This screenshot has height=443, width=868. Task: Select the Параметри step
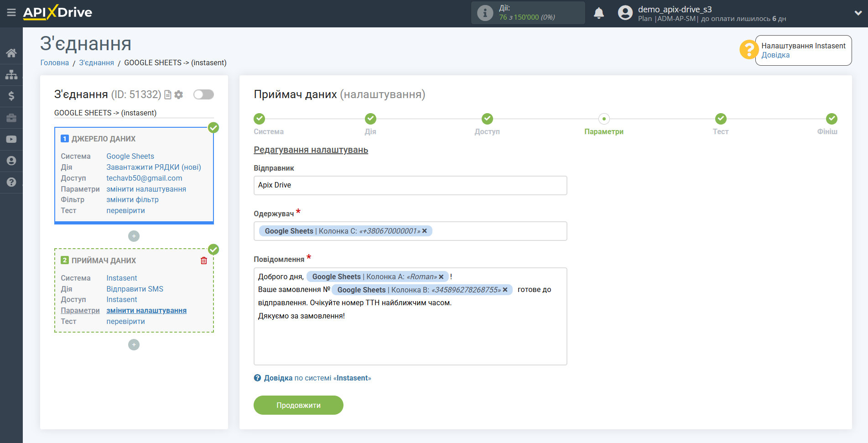point(604,119)
